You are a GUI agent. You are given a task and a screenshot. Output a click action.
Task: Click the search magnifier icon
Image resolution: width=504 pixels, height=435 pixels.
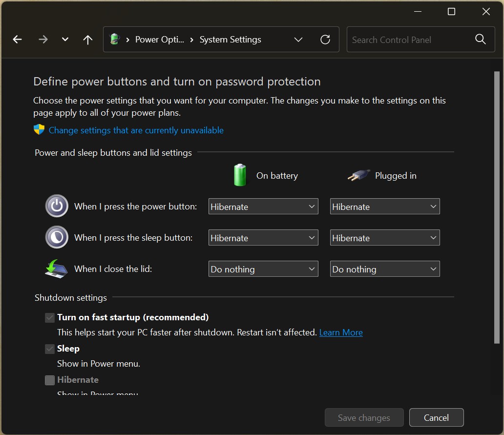481,40
